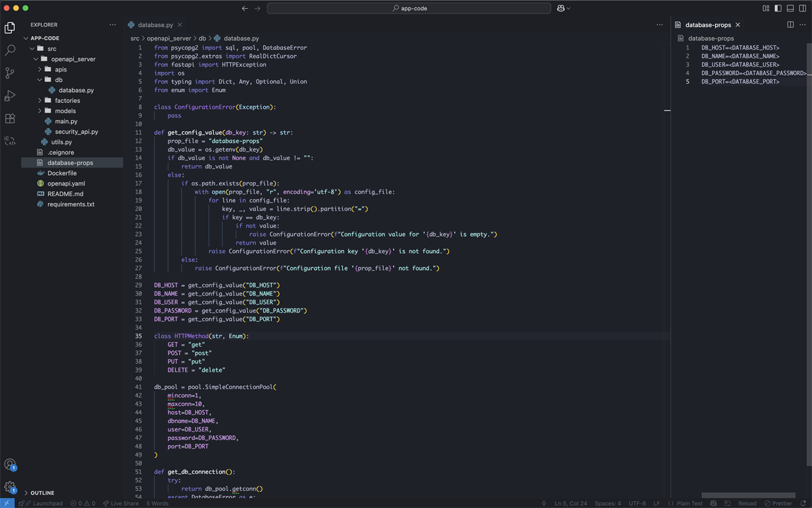This screenshot has width=812, height=508.
Task: Click the YAML icon beside openapi.yaml
Action: pyautogui.click(x=41, y=183)
